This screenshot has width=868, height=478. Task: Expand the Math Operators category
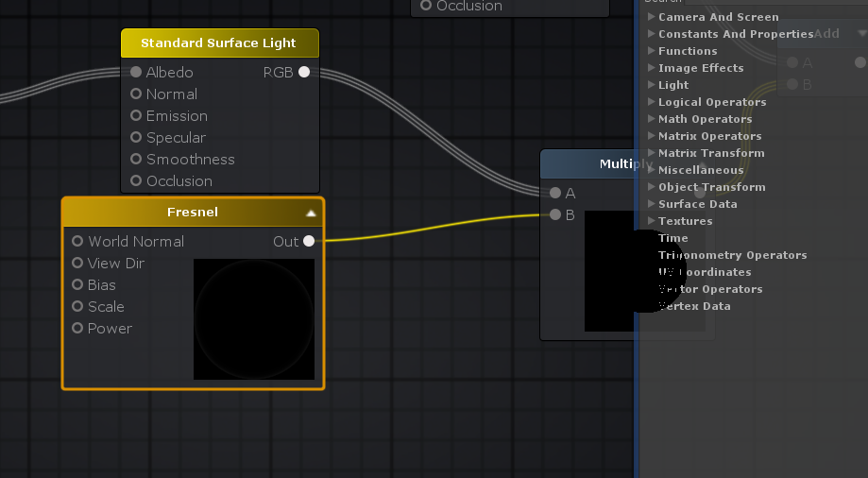652,118
